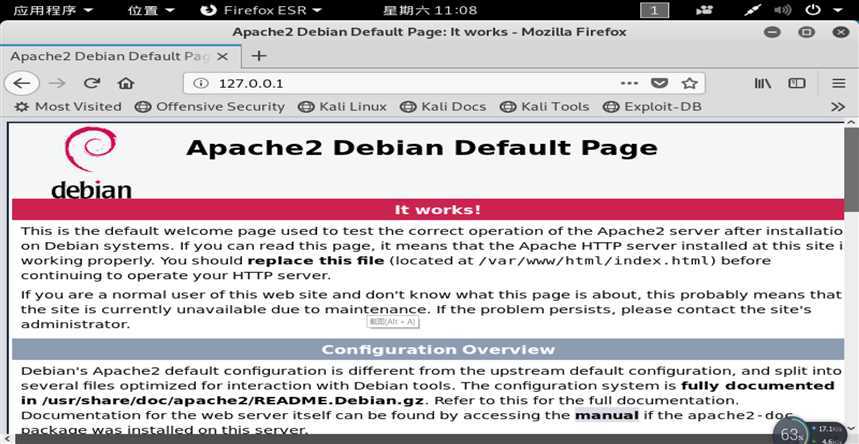Viewport: 859px width, 444px height.
Task: Open the 应用程序 applications menu
Action: 53,10
